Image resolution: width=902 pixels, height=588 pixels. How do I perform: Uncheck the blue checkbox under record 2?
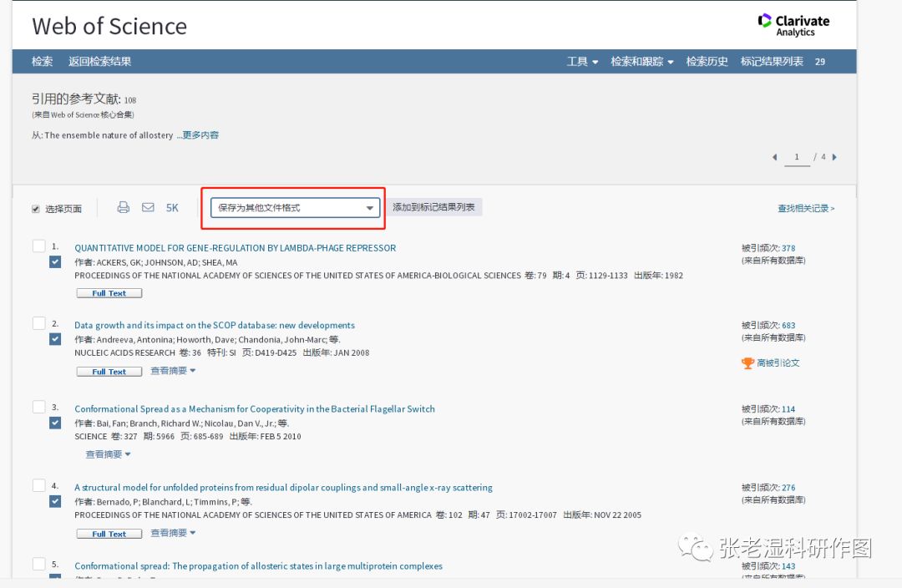(55, 339)
